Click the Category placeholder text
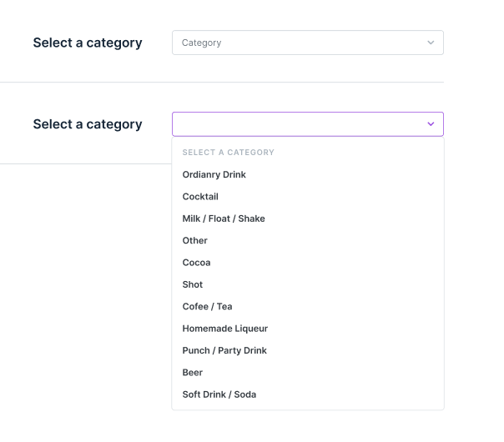The width and height of the screenshot is (504, 442). pyautogui.click(x=202, y=43)
